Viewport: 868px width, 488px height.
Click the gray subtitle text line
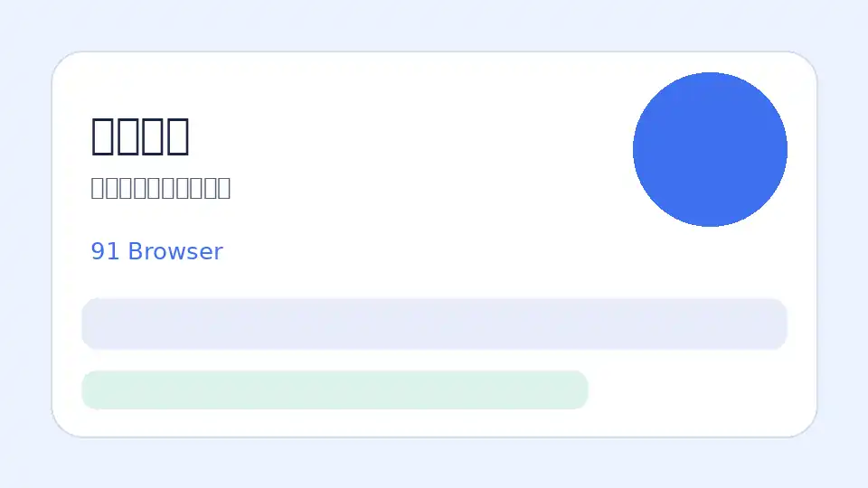161,188
